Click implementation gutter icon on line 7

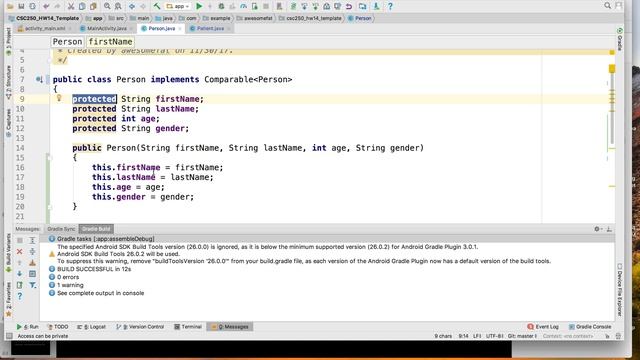pos(39,79)
